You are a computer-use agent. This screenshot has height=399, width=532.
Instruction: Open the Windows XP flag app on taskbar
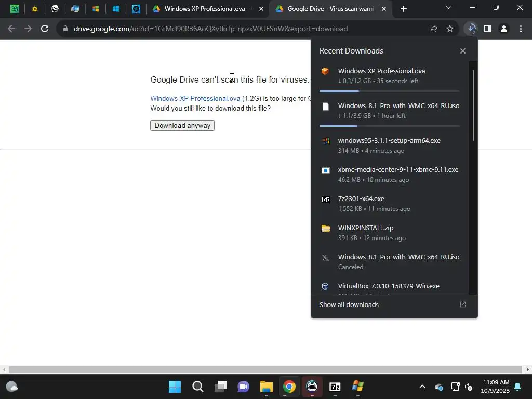(357, 387)
